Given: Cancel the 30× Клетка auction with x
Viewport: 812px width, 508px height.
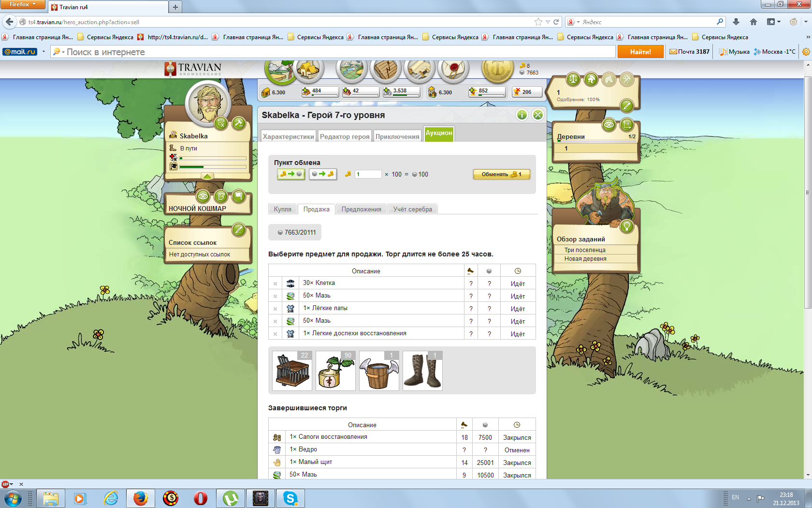Looking at the screenshot, I should pos(275,284).
